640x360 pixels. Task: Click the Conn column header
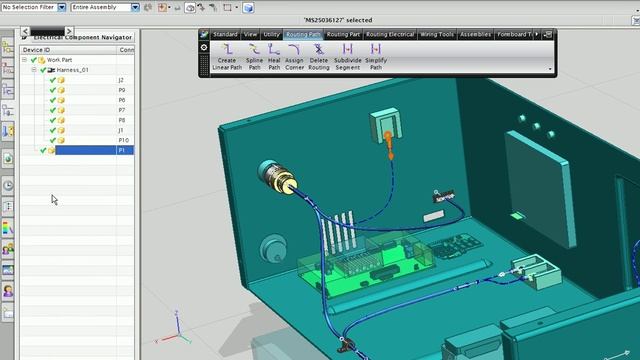pyautogui.click(x=126, y=50)
